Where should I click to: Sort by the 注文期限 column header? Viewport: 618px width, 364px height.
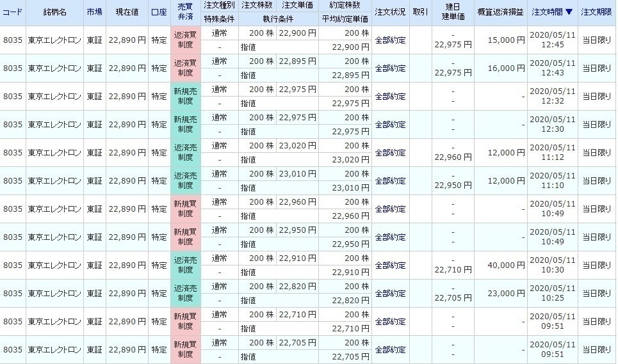coord(597,12)
